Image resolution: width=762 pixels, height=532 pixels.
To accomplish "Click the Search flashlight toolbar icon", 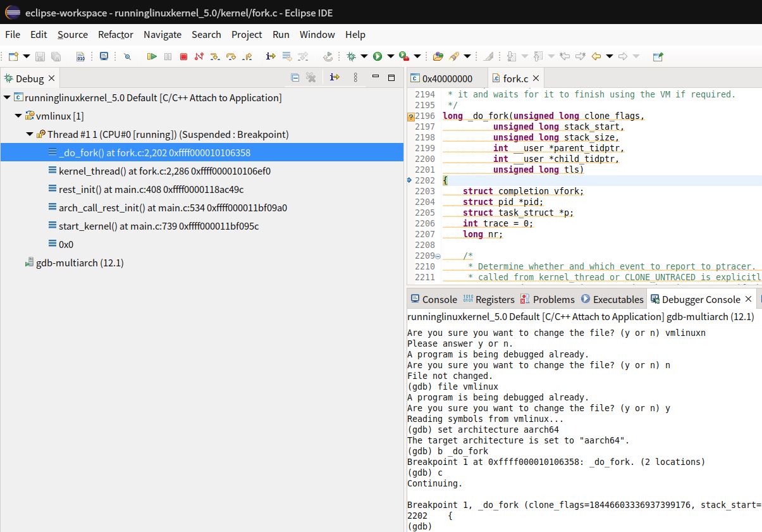I will coord(454,56).
